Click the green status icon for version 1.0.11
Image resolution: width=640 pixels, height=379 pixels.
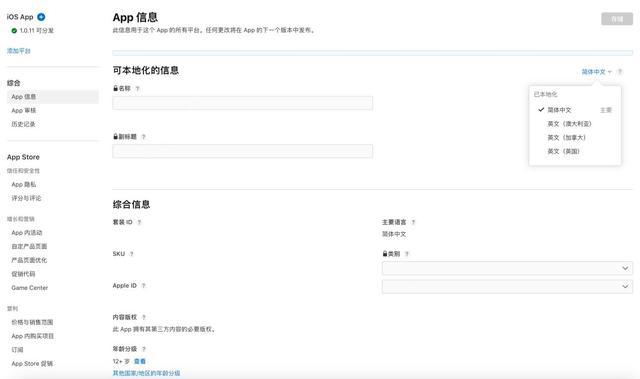[14, 31]
